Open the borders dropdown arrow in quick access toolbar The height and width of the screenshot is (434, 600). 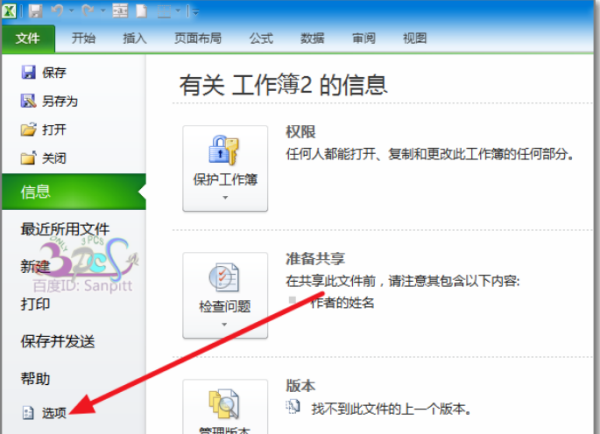point(178,11)
